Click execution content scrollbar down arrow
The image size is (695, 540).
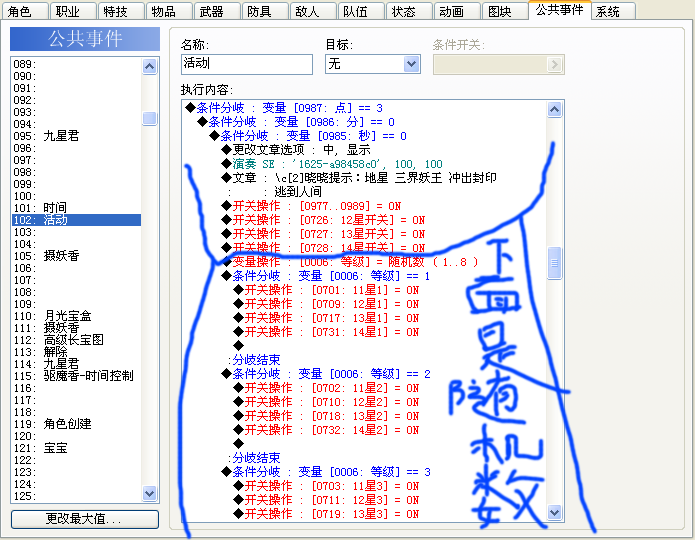554,513
